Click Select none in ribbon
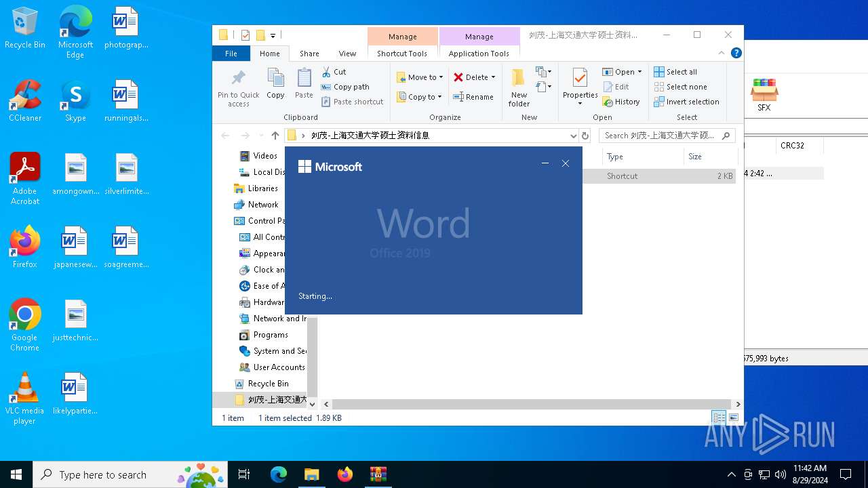Viewport: 868px width, 488px height. (680, 87)
